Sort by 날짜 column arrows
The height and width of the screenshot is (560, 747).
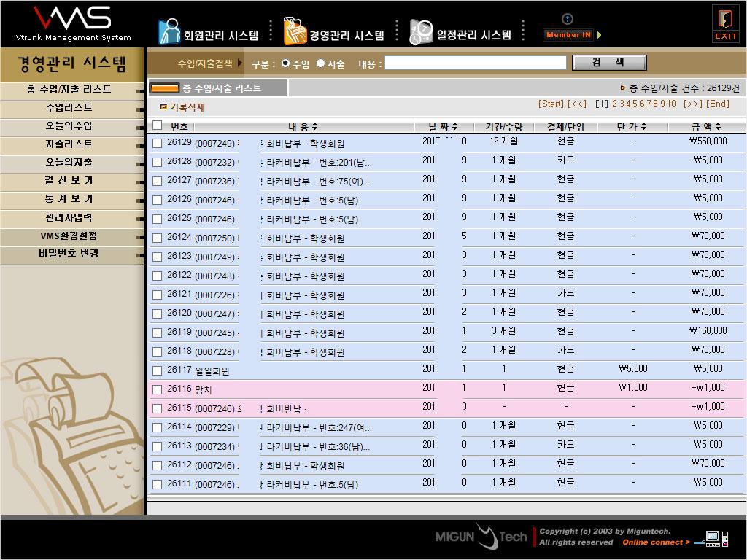[x=455, y=126]
